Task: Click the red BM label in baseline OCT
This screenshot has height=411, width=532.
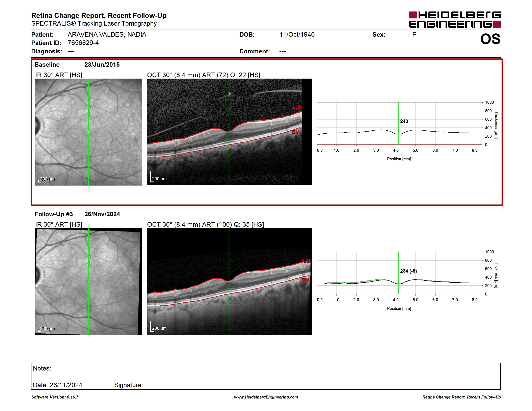Action: (x=296, y=132)
